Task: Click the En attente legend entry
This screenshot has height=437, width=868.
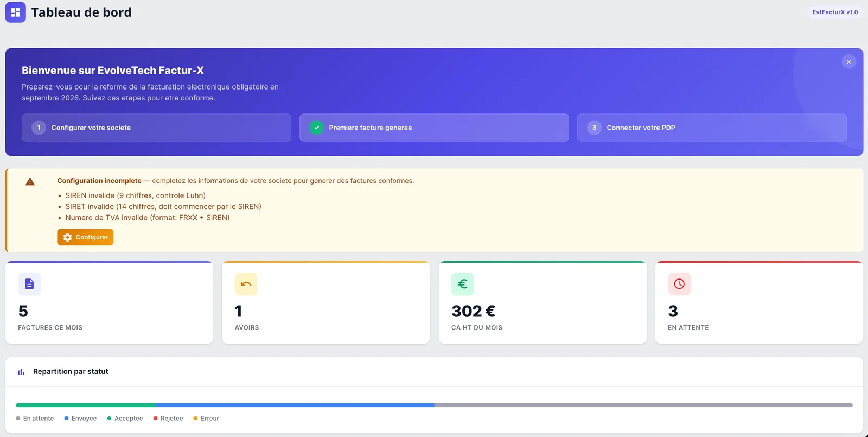Action: (x=35, y=419)
